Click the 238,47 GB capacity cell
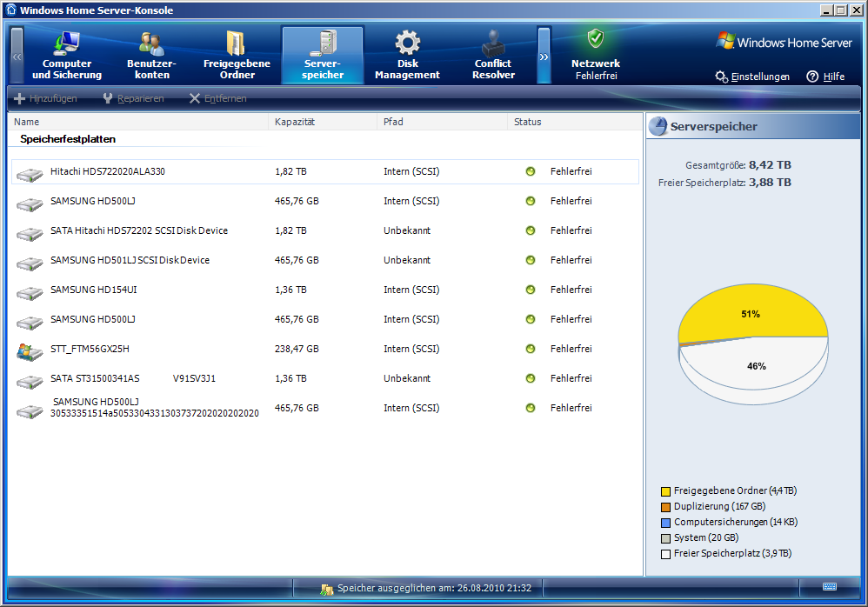The height and width of the screenshot is (607, 868). pos(297,349)
